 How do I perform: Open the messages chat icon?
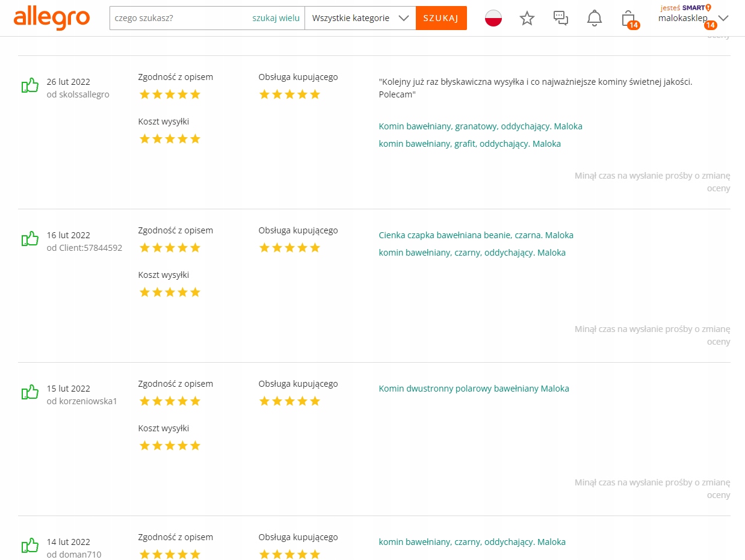click(x=561, y=18)
